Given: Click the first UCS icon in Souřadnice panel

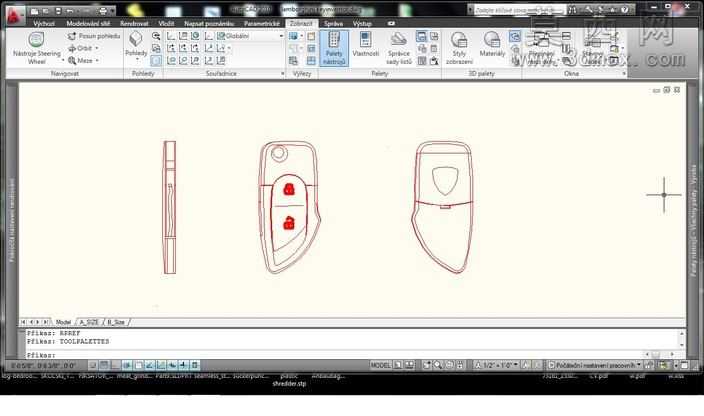Looking at the screenshot, I should point(171,36).
